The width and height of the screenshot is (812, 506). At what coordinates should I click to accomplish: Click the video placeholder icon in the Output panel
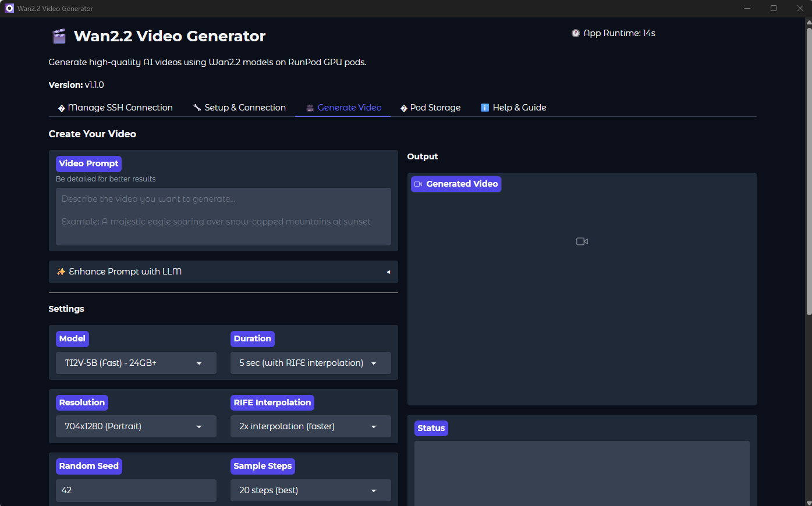[x=582, y=241]
